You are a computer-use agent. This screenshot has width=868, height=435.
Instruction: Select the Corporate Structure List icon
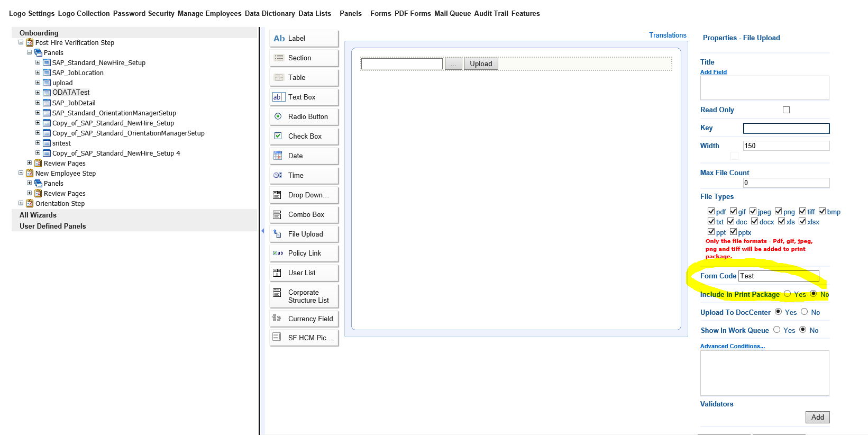point(277,293)
